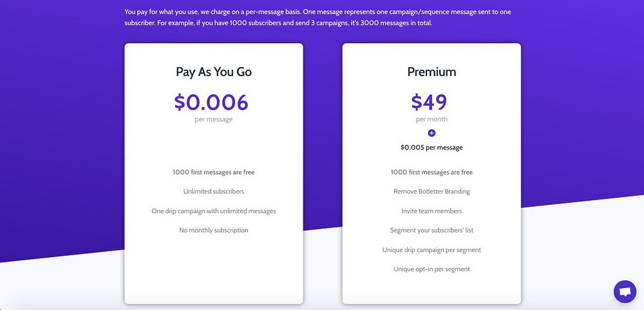
Task: Click 'Invite team members' feature
Action: 431,211
